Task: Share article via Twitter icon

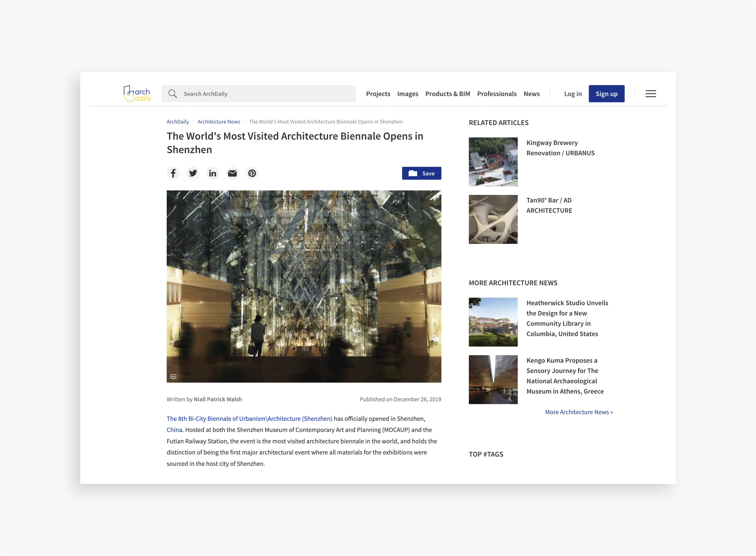Action: pos(193,173)
